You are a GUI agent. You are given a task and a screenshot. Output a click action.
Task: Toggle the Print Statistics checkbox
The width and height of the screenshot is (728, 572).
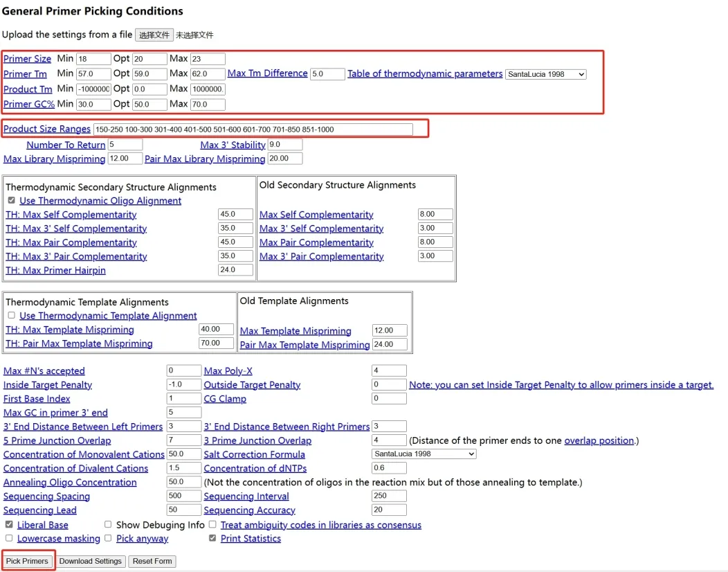[212, 537]
